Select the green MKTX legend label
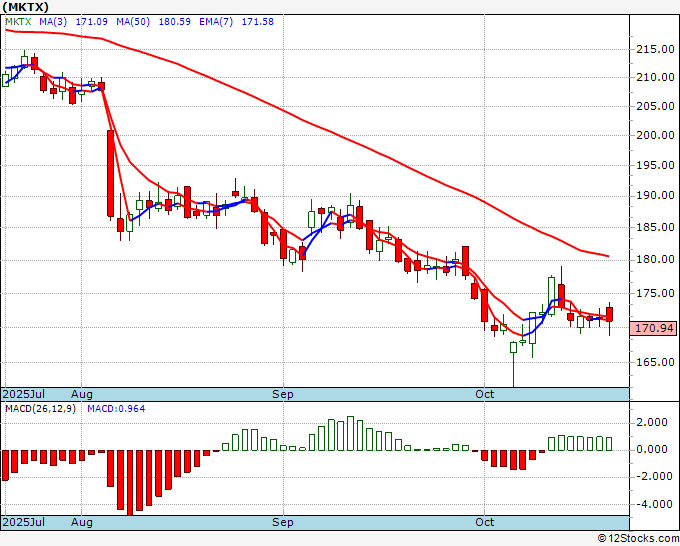The height and width of the screenshot is (546, 680). coord(18,22)
